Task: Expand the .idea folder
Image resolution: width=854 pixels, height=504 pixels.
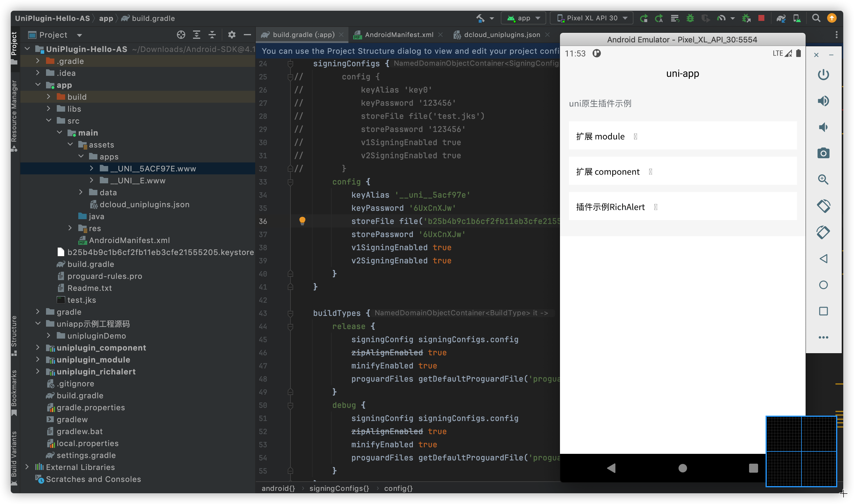Action: pyautogui.click(x=38, y=73)
